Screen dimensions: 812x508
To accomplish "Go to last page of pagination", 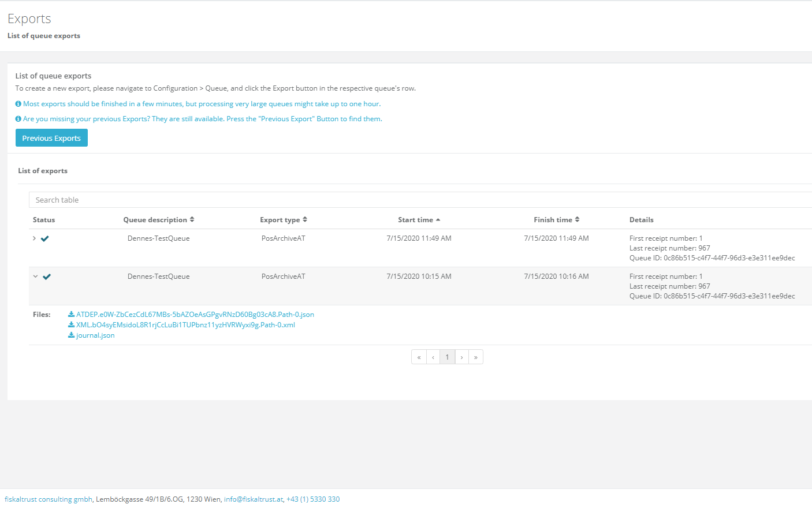I will point(476,357).
